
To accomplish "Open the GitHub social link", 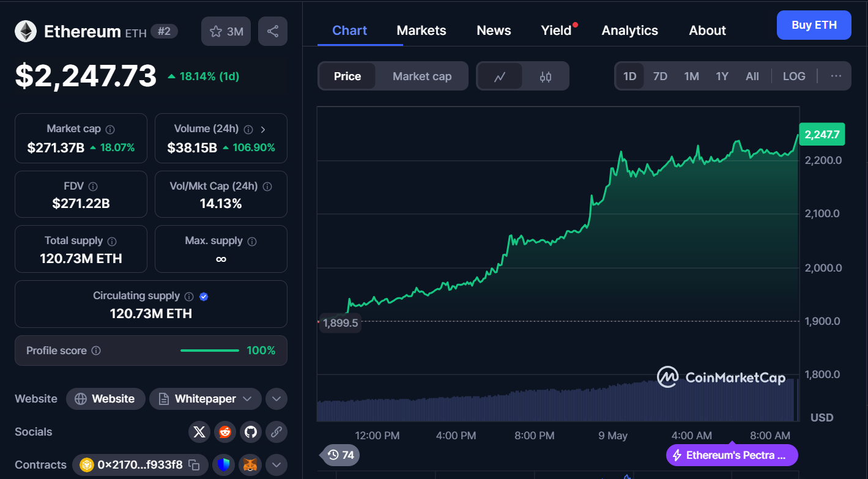I will [x=251, y=432].
